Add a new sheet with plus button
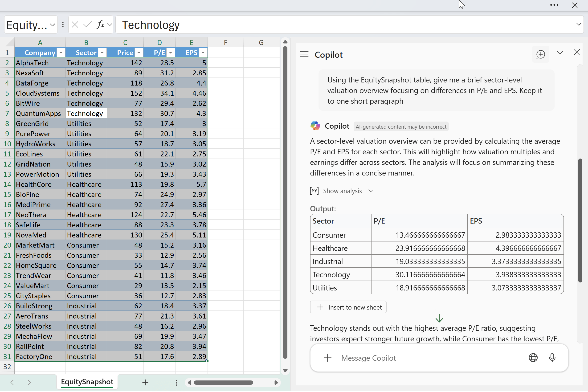 pos(145,382)
